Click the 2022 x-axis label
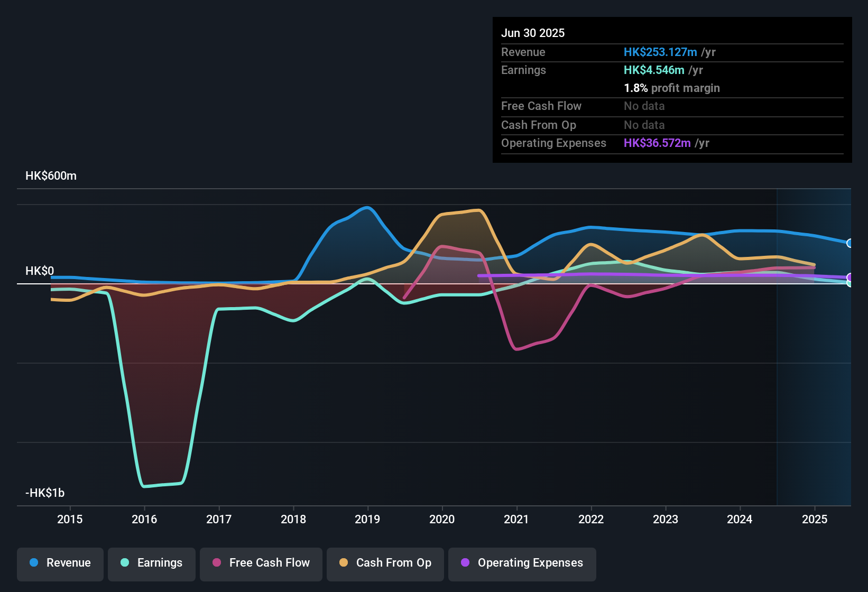Viewport: 868px width, 592px height. click(x=591, y=519)
